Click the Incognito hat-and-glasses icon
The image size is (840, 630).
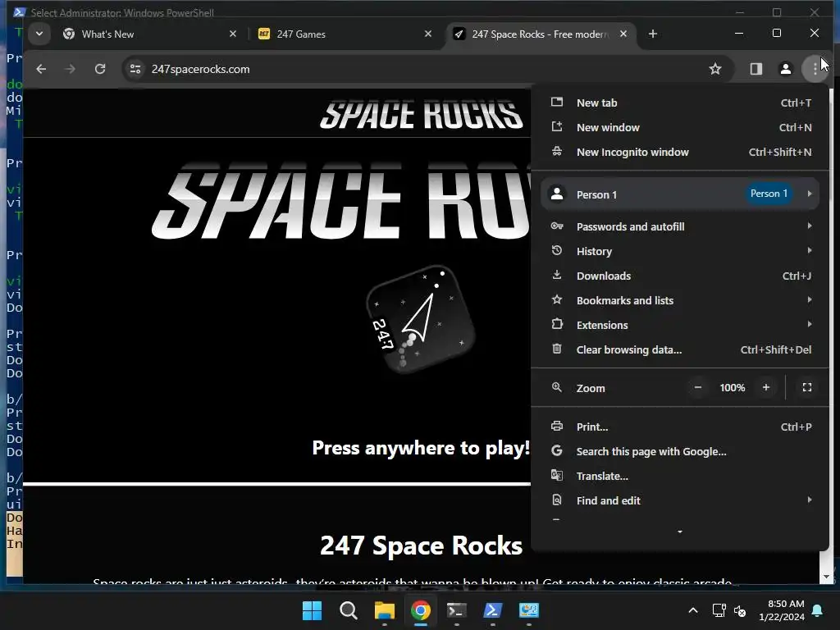[557, 151]
